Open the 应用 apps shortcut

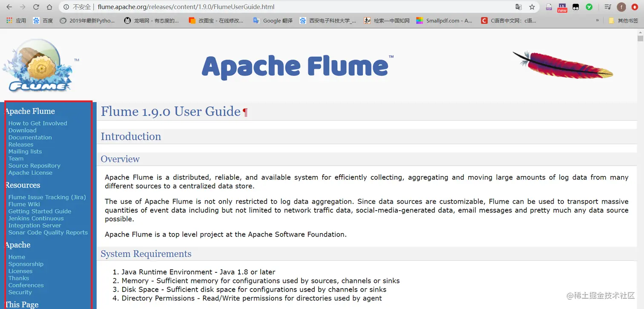click(x=16, y=20)
